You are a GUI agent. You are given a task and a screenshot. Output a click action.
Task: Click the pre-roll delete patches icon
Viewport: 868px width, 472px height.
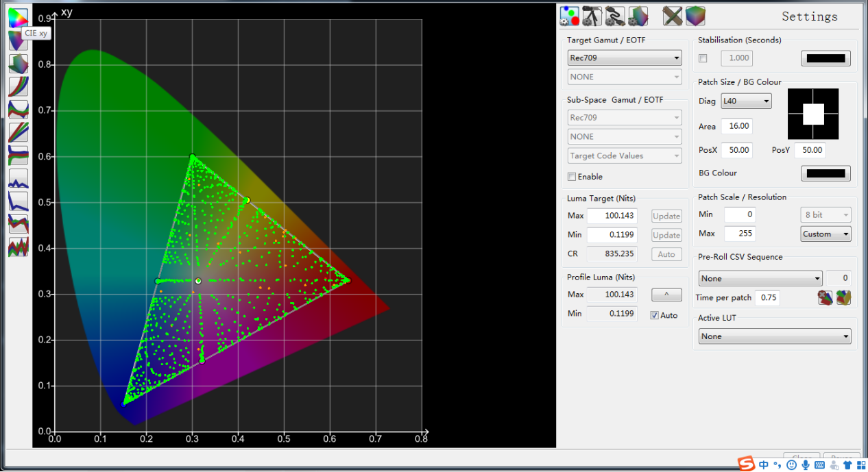pyautogui.click(x=825, y=297)
